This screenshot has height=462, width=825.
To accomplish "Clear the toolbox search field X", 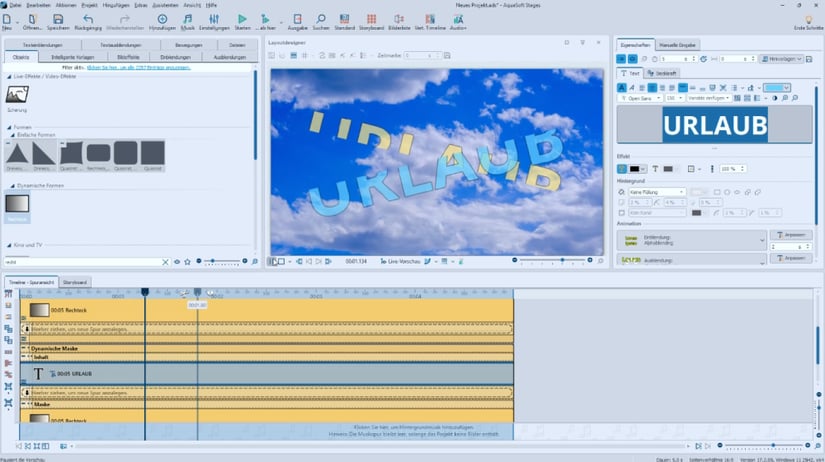I will click(x=165, y=262).
